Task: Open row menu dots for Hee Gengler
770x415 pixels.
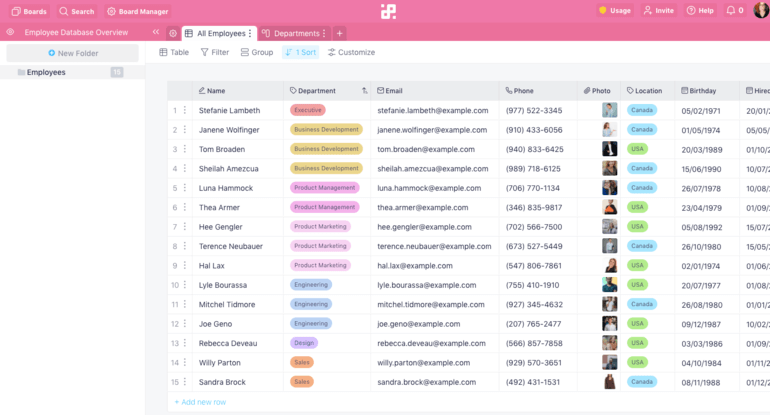Action: (x=185, y=226)
